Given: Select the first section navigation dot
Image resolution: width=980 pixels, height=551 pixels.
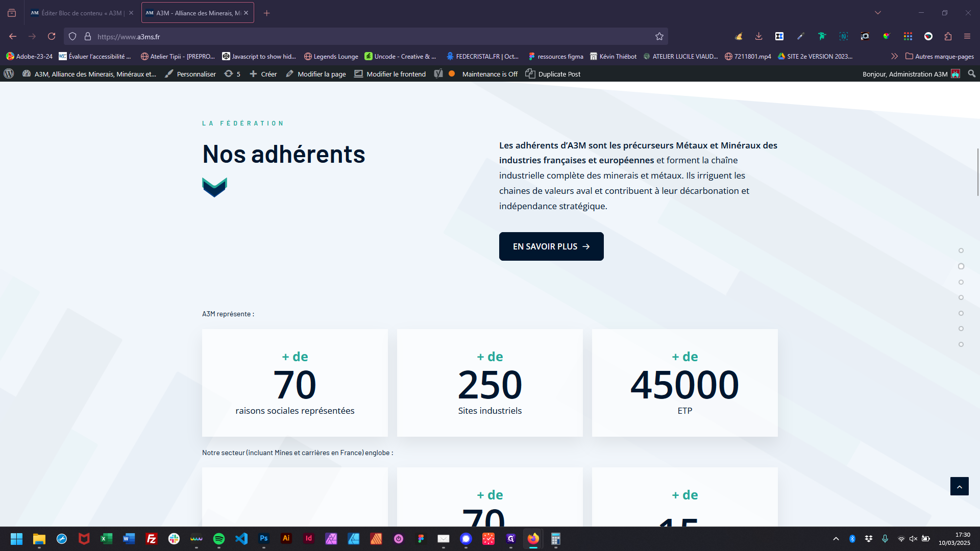Looking at the screenshot, I should click(x=961, y=251).
